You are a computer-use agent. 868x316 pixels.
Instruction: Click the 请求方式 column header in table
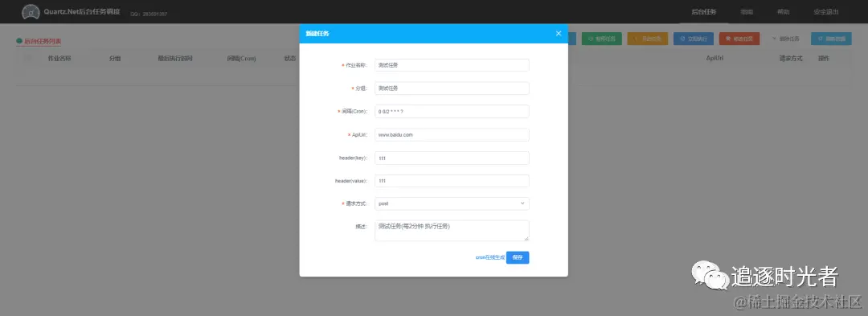[791, 58]
